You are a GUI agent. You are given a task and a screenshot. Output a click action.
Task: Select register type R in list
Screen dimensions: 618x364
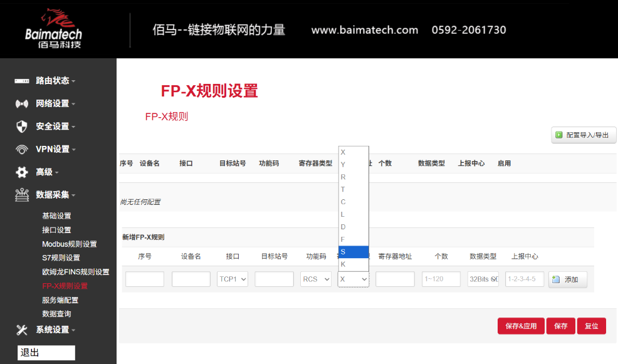[354, 177]
